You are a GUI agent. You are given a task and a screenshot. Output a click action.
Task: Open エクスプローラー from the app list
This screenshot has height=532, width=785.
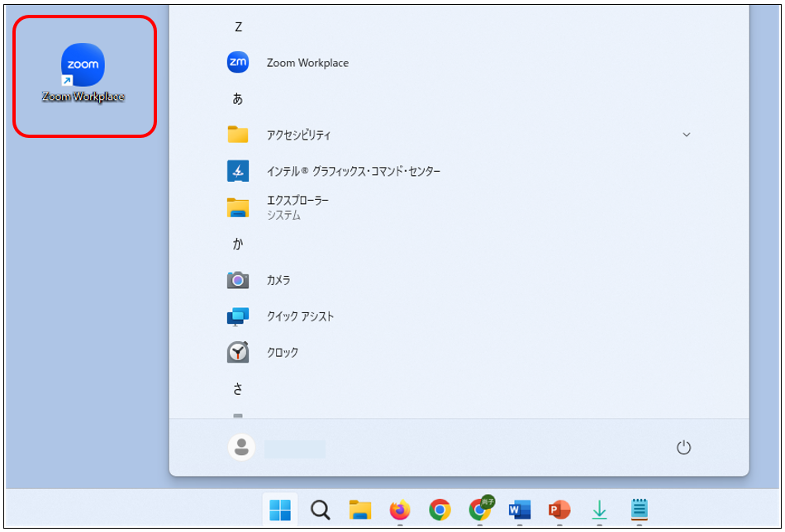297,207
